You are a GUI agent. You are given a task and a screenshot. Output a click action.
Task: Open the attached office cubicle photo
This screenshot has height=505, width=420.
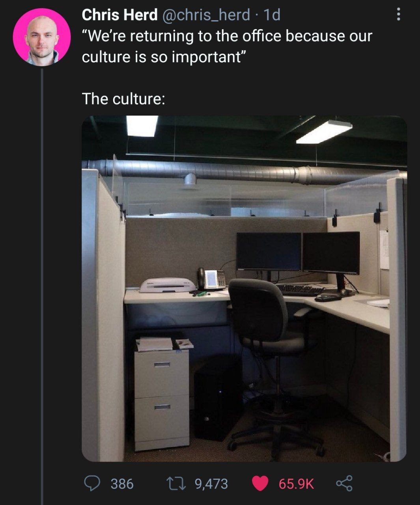(x=244, y=288)
